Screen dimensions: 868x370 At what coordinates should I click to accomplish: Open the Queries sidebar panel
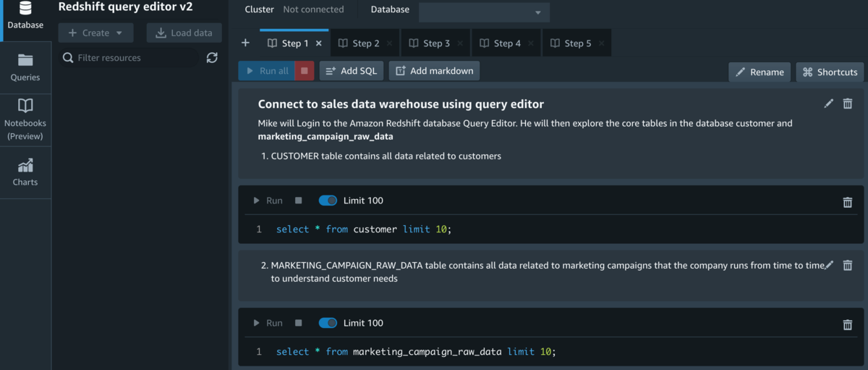25,67
